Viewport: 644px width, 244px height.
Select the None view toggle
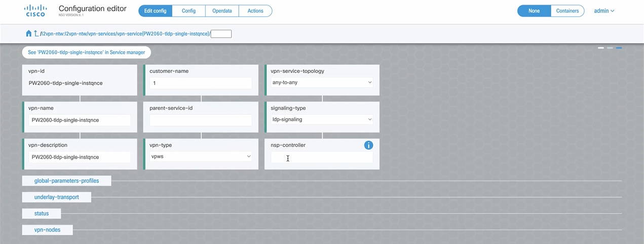pos(534,11)
